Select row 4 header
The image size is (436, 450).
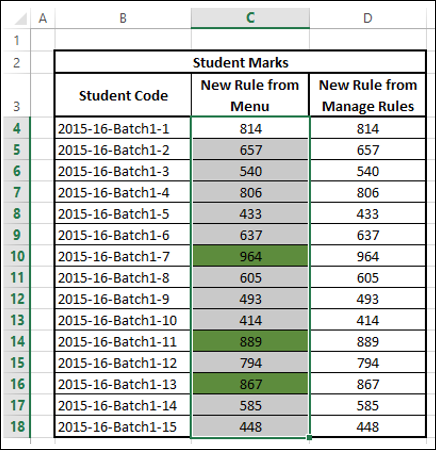16,128
